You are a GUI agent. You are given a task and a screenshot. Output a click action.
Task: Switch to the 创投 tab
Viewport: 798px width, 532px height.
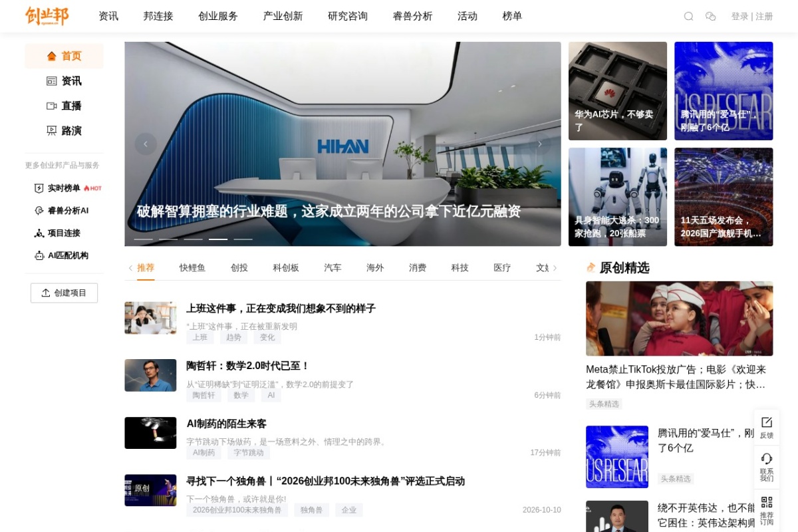pos(239,267)
